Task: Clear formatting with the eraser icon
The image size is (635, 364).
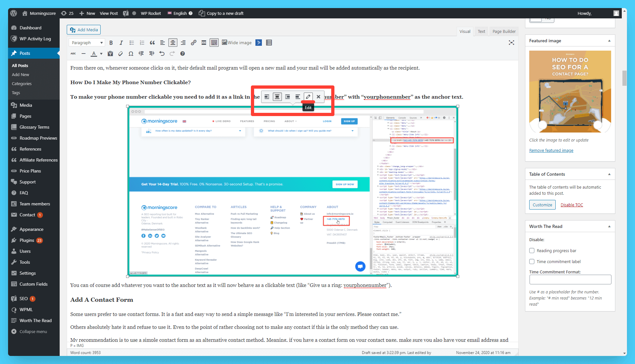Action: [x=121, y=54]
